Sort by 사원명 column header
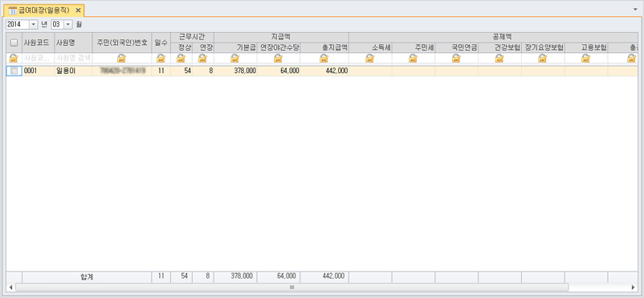Screen dimensions: 644x298 (73, 43)
